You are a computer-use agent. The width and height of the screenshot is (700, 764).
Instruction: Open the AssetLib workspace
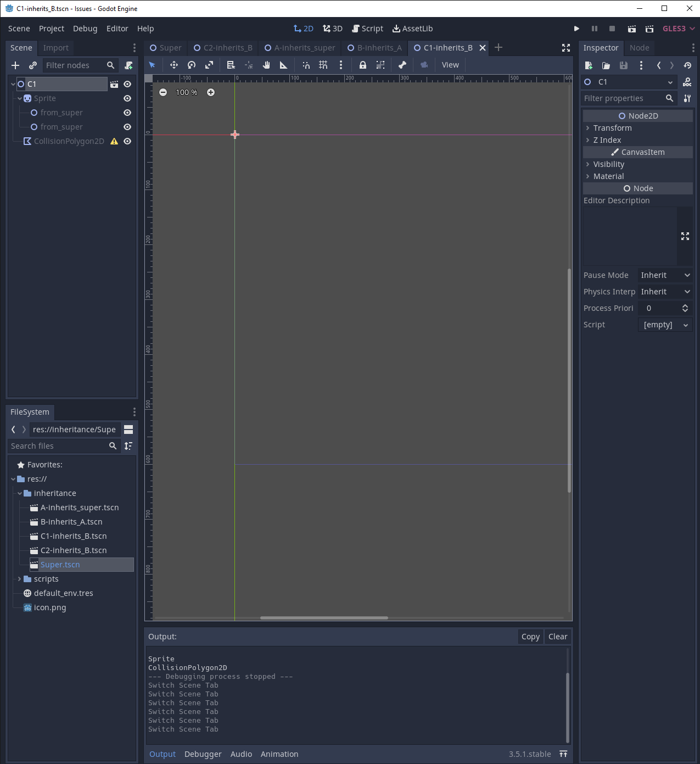(412, 29)
